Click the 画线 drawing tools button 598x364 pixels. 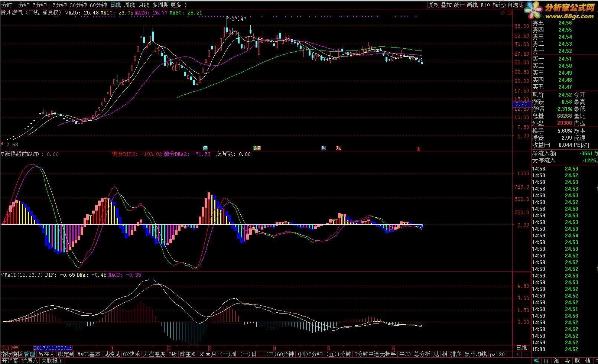click(472, 5)
